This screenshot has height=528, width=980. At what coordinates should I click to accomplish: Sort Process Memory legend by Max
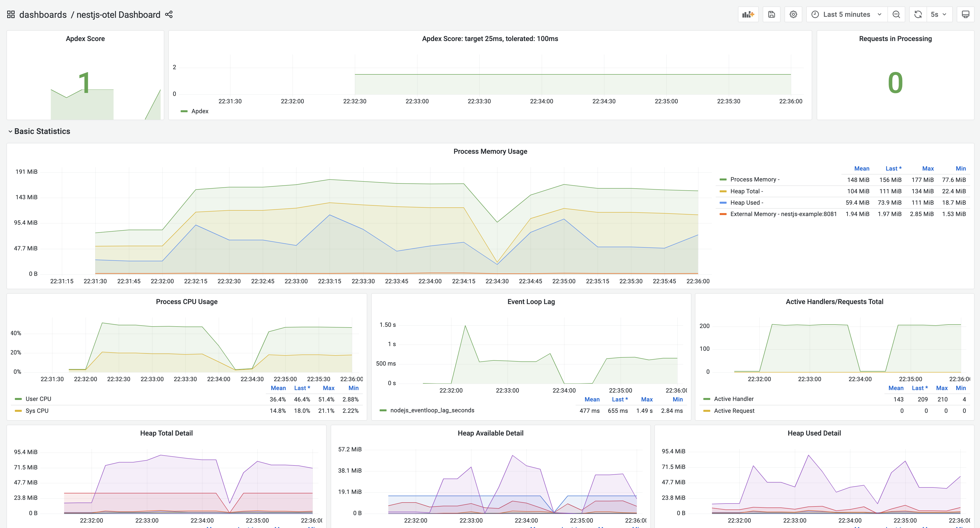coord(928,168)
